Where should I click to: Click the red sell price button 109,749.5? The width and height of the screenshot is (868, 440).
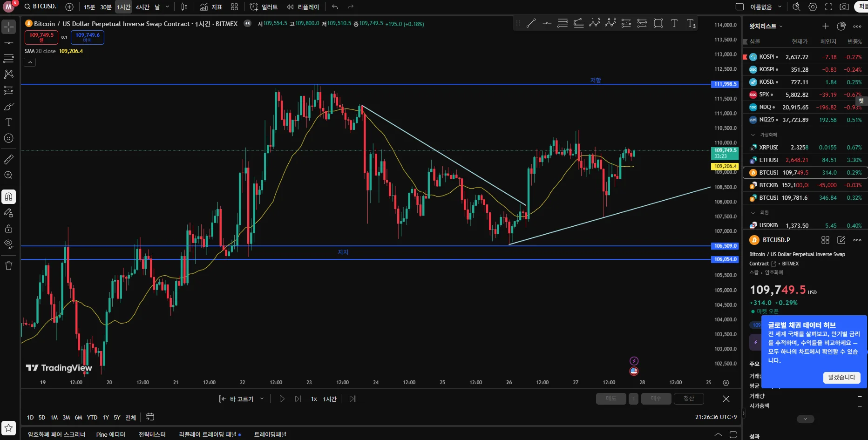41,37
